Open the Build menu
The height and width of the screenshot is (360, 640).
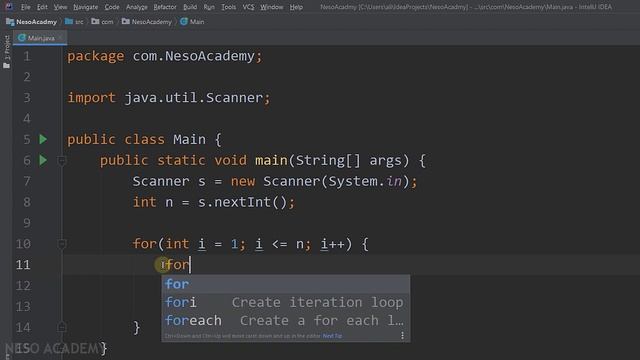click(190, 7)
